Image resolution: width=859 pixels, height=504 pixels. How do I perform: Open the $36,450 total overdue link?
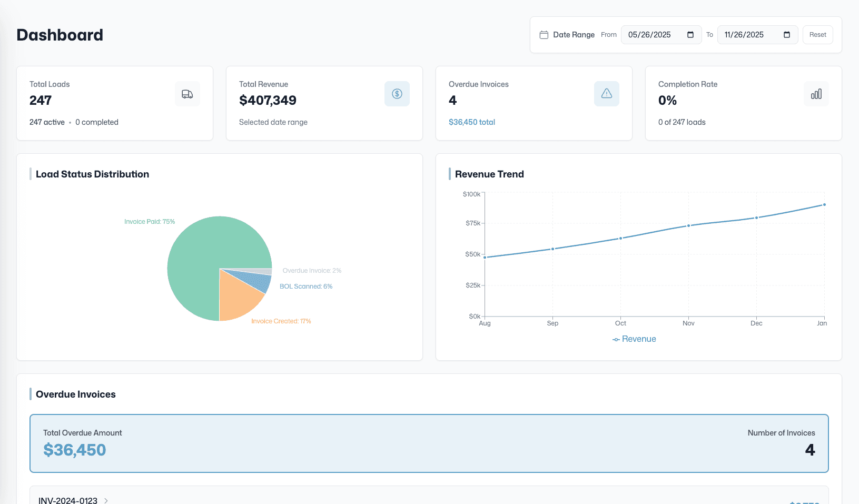click(471, 122)
